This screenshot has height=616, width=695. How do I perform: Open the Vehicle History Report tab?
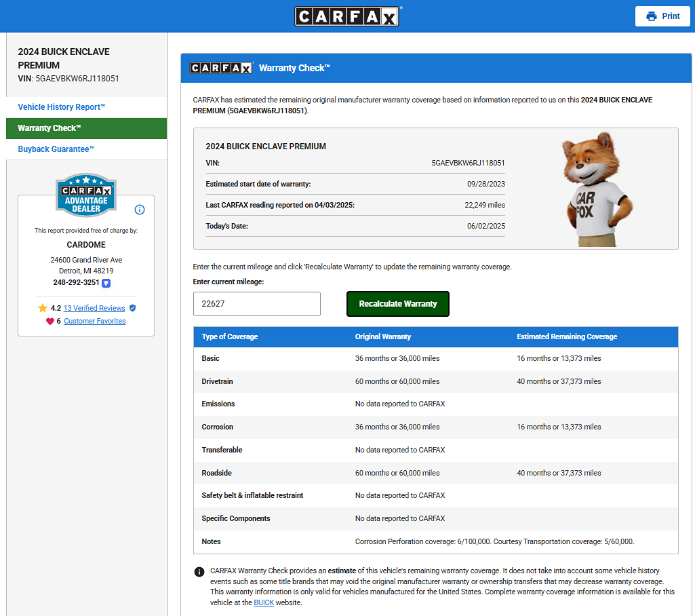pyautogui.click(x=62, y=107)
